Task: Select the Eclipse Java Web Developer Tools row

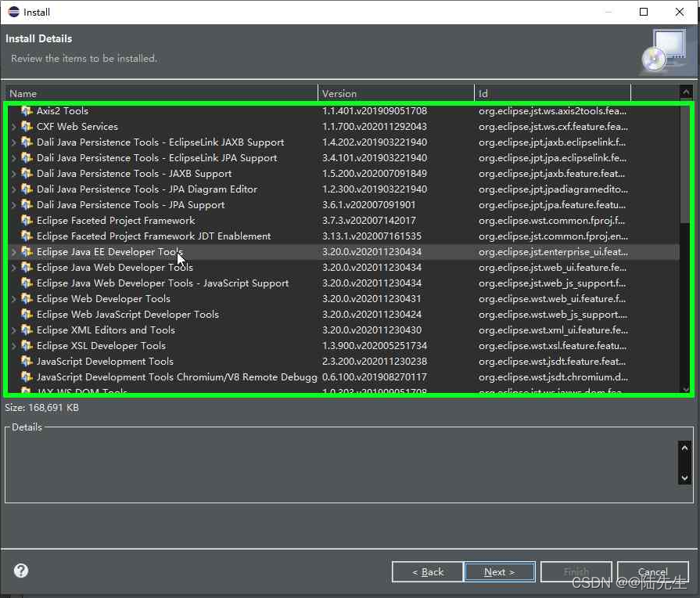Action: 117,267
